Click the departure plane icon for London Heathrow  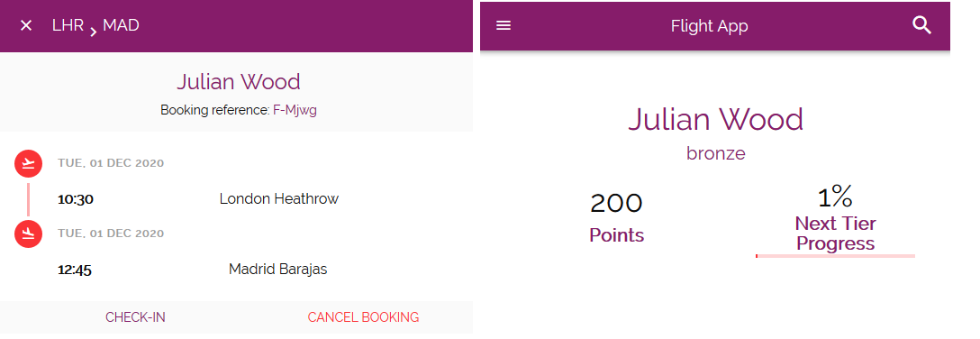tap(28, 164)
